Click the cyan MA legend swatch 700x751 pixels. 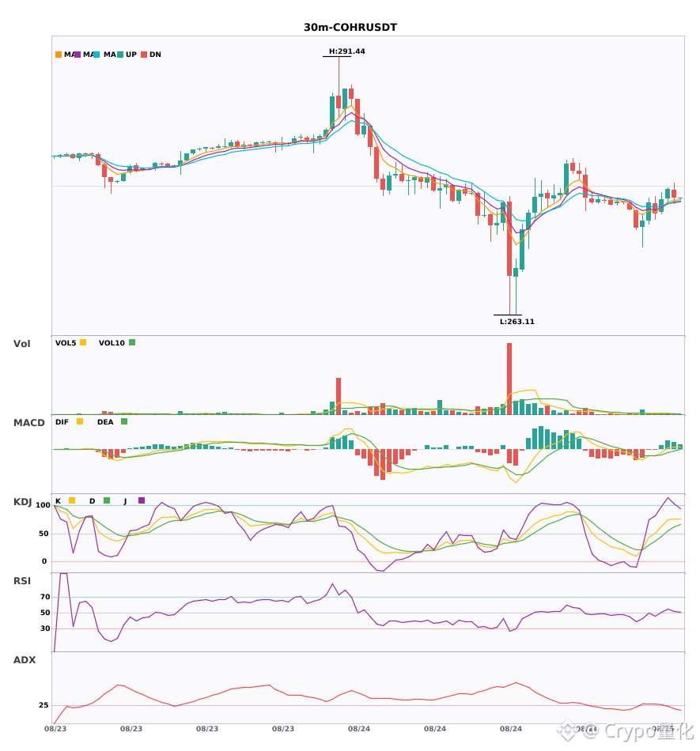point(96,55)
